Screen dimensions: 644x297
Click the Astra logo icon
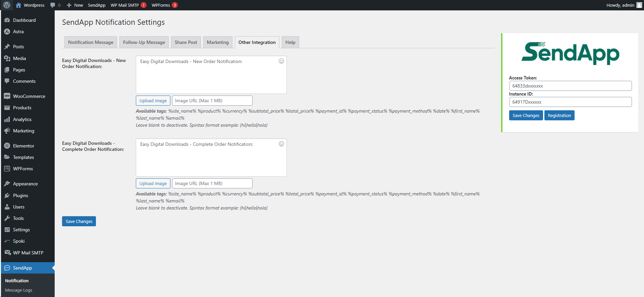point(7,32)
